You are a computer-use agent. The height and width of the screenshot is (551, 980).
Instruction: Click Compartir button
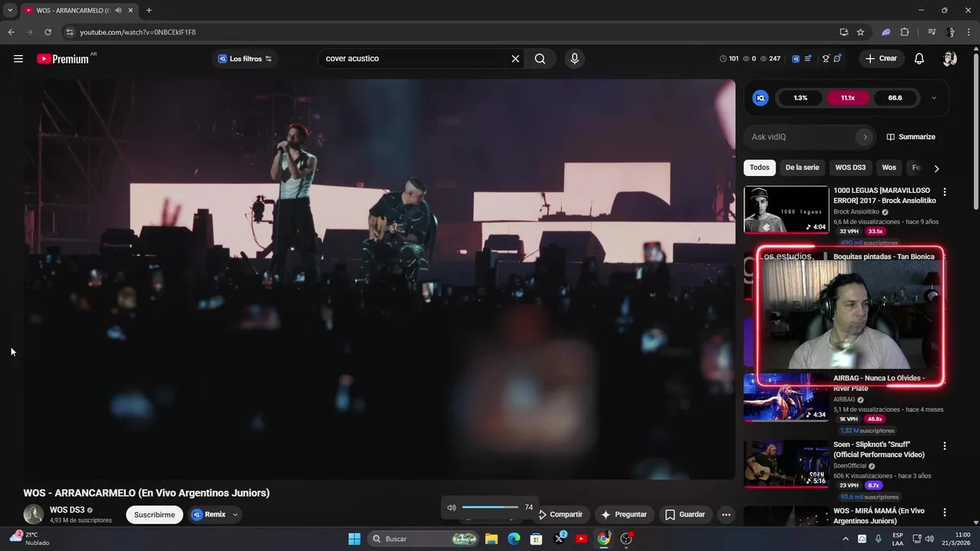[560, 515]
